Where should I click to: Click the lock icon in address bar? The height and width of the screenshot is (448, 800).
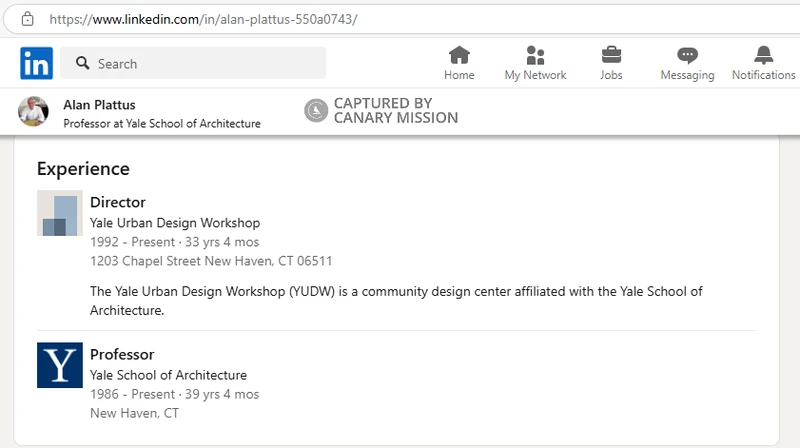[28, 19]
